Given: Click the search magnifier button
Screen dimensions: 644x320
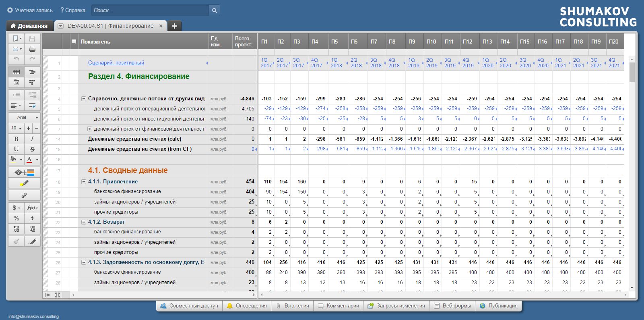Looking at the screenshot, I should pyautogui.click(x=215, y=10).
